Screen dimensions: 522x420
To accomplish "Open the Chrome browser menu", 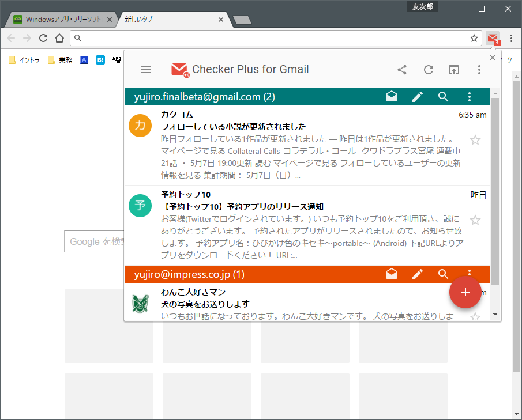I will coord(512,38).
